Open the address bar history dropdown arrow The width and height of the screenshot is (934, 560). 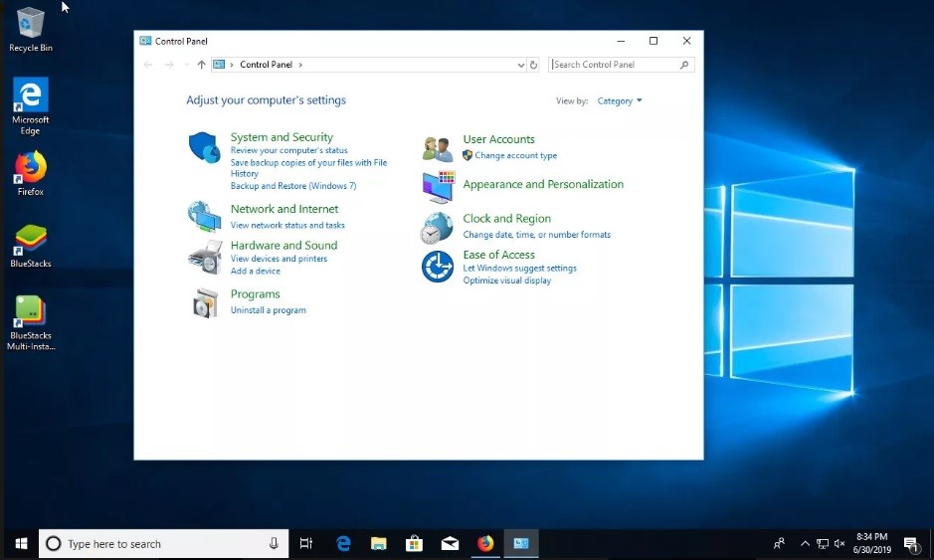click(521, 65)
